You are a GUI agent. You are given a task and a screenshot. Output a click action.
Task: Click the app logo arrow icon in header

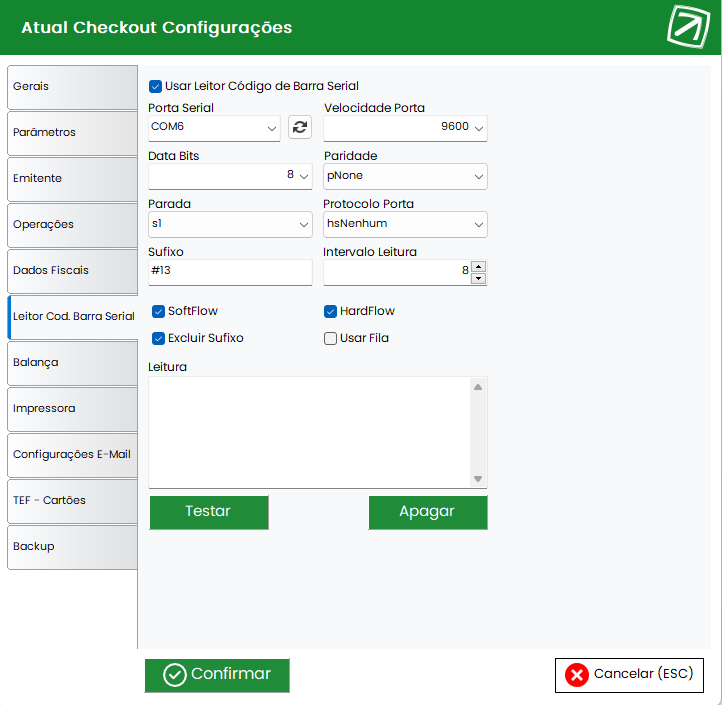[688, 27]
